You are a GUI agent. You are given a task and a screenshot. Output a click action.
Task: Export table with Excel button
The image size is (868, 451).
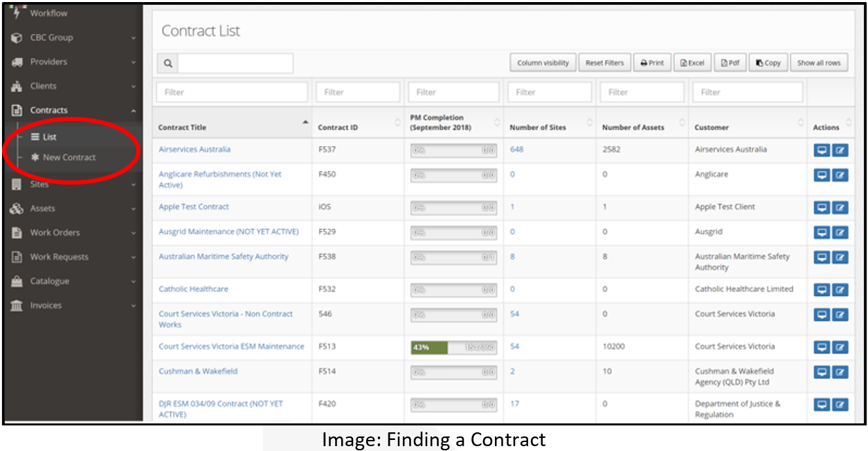[x=691, y=63]
